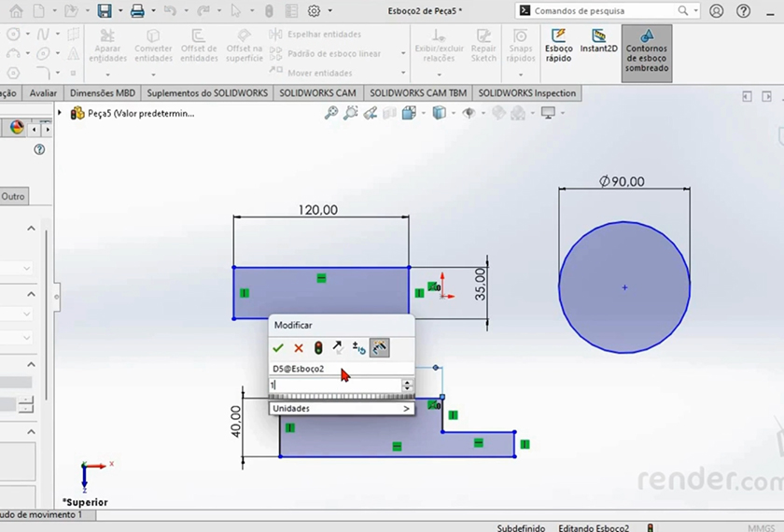This screenshot has height=532, width=784.
Task: Open the Dimensões MBD tab
Action: coord(103,93)
